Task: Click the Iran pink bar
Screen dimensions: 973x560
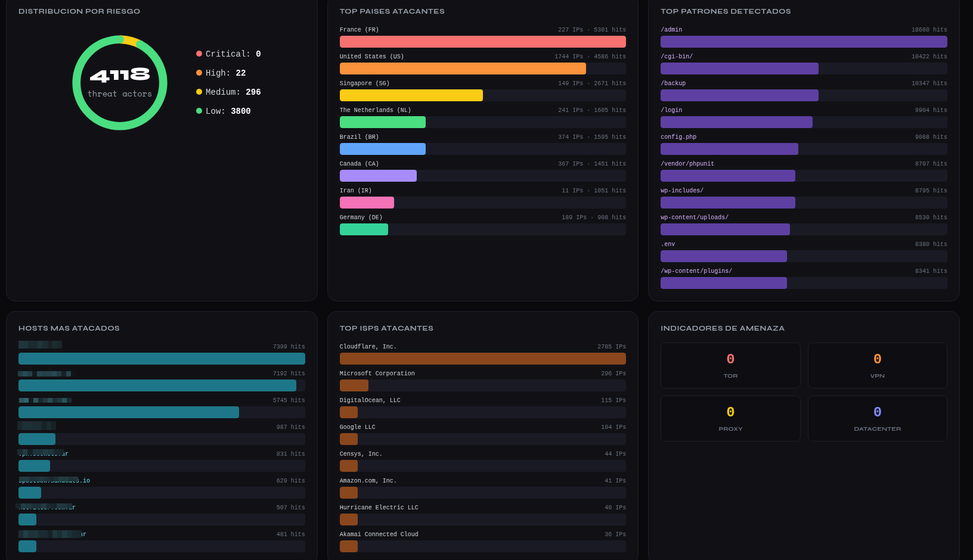Action: 367,203
